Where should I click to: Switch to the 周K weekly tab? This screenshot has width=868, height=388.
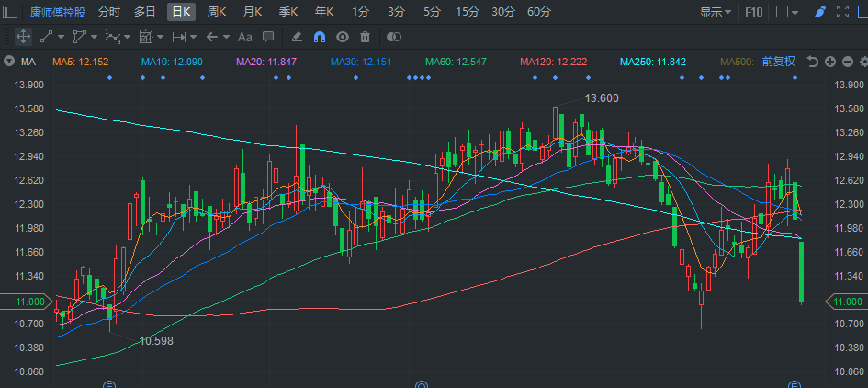pos(217,12)
